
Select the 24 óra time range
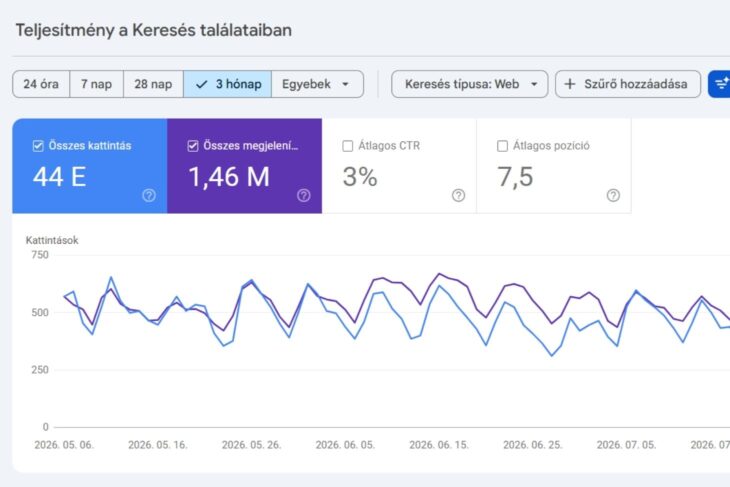click(41, 84)
